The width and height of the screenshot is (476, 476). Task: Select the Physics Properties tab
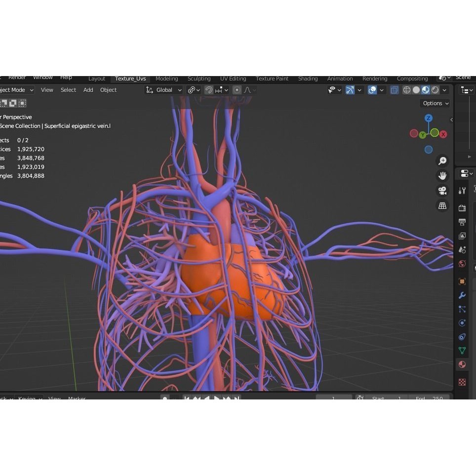pyautogui.click(x=462, y=322)
